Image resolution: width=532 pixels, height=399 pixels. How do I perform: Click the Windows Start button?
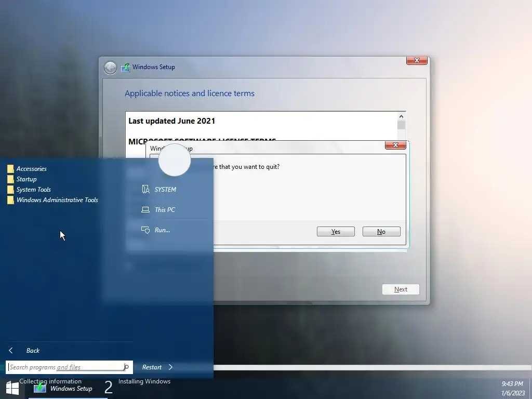pyautogui.click(x=12, y=389)
